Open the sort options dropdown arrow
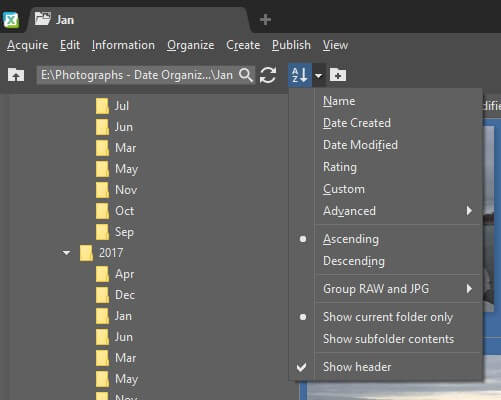This screenshot has width=501, height=400. coord(319,75)
